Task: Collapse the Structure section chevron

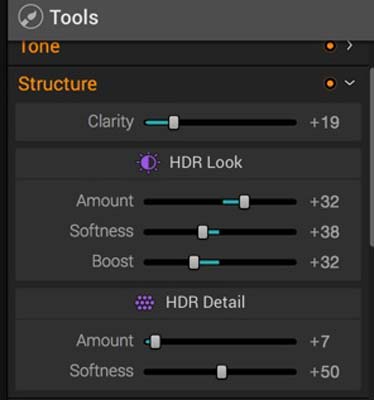Action: [x=350, y=83]
